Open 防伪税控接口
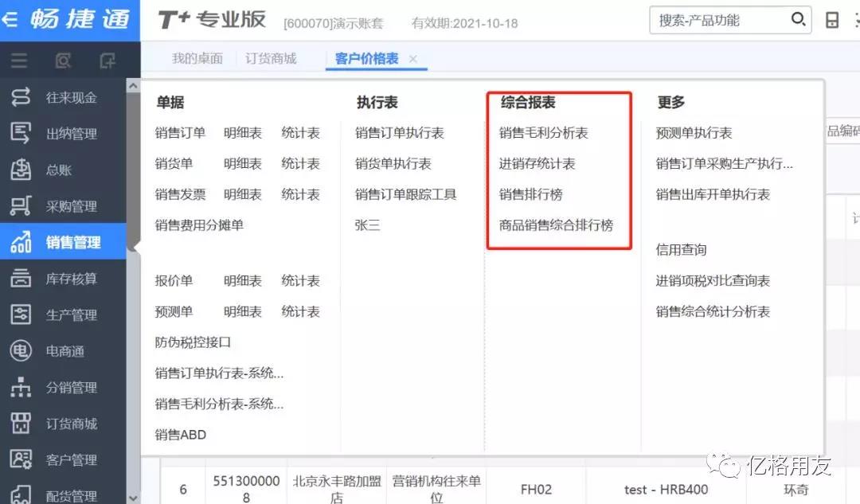Screen dimensions: 860x504 pyautogui.click(x=193, y=342)
